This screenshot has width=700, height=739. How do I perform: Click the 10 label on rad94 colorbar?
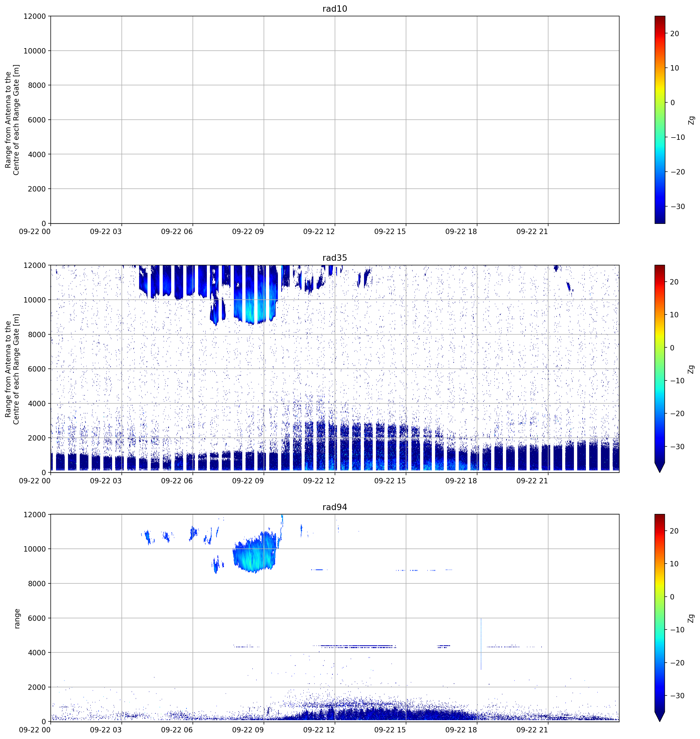point(675,564)
